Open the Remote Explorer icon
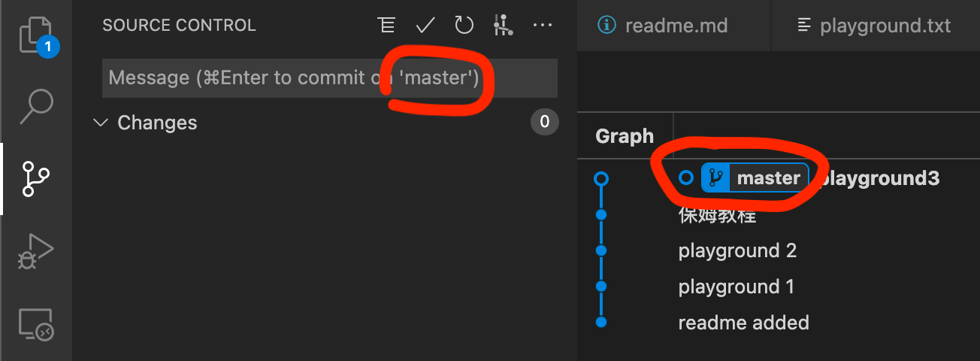Image resolution: width=980 pixels, height=361 pixels. [35, 324]
